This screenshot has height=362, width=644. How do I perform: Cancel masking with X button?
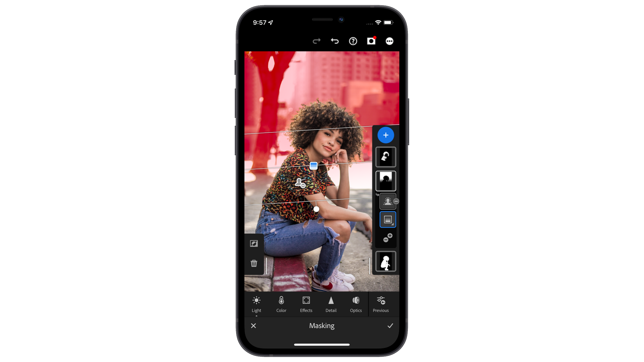pyautogui.click(x=254, y=326)
